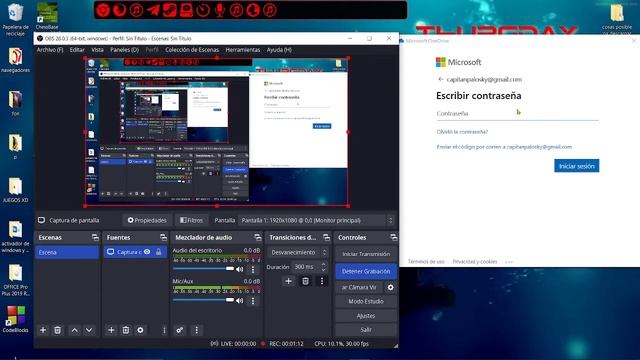This screenshot has width=640, height=360.
Task: Adjust the Mic/Aux volume slider
Action: [203, 300]
